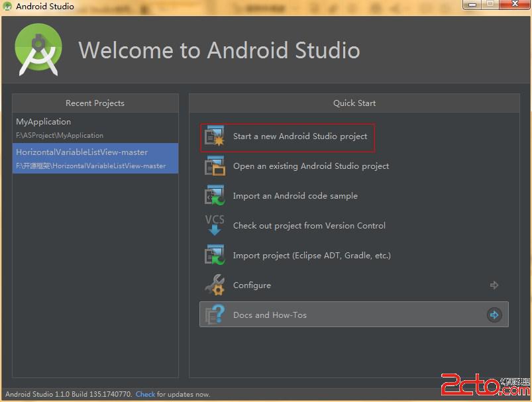Viewport: 532px width, 402px height.
Task: Open the MyApplication recent project
Action: (95, 128)
